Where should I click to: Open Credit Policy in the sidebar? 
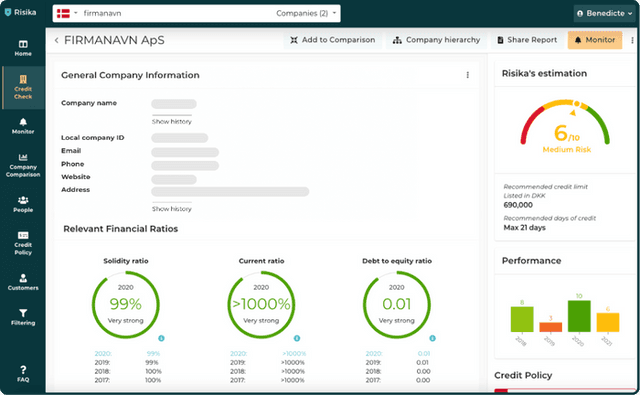23,244
